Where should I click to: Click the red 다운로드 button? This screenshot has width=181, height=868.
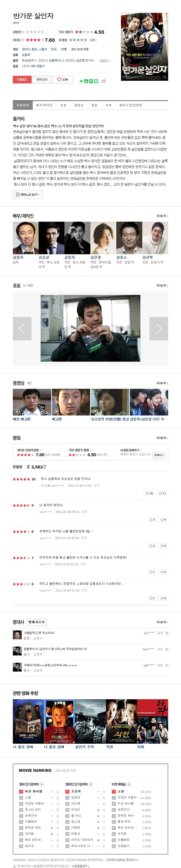pyautogui.click(x=22, y=80)
